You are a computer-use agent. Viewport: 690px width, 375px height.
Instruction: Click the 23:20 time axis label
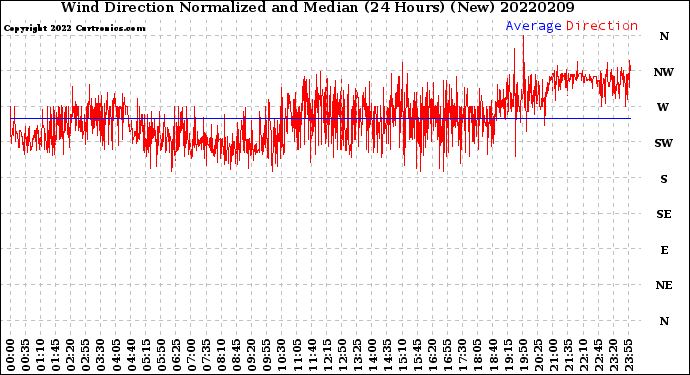click(x=613, y=355)
